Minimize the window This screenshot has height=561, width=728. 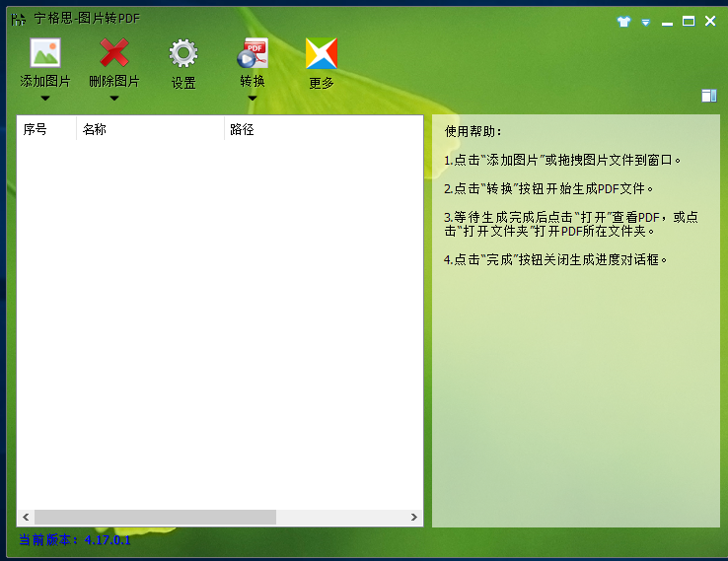667,22
